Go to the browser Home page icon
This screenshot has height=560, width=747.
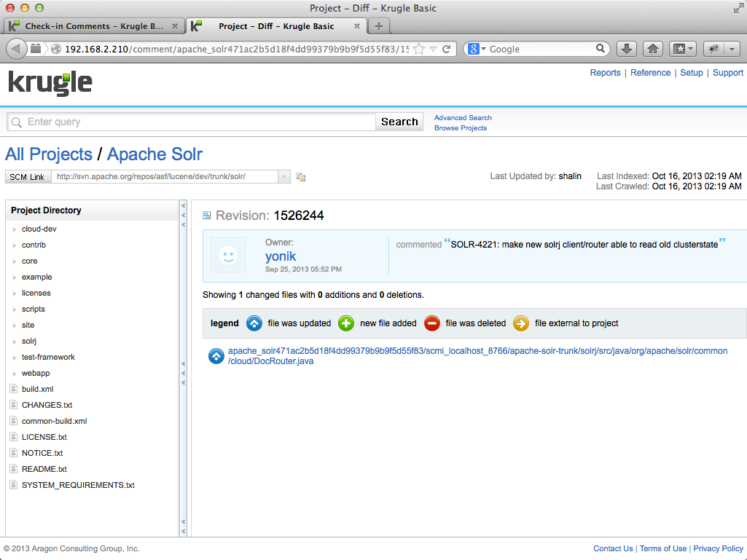tap(653, 49)
